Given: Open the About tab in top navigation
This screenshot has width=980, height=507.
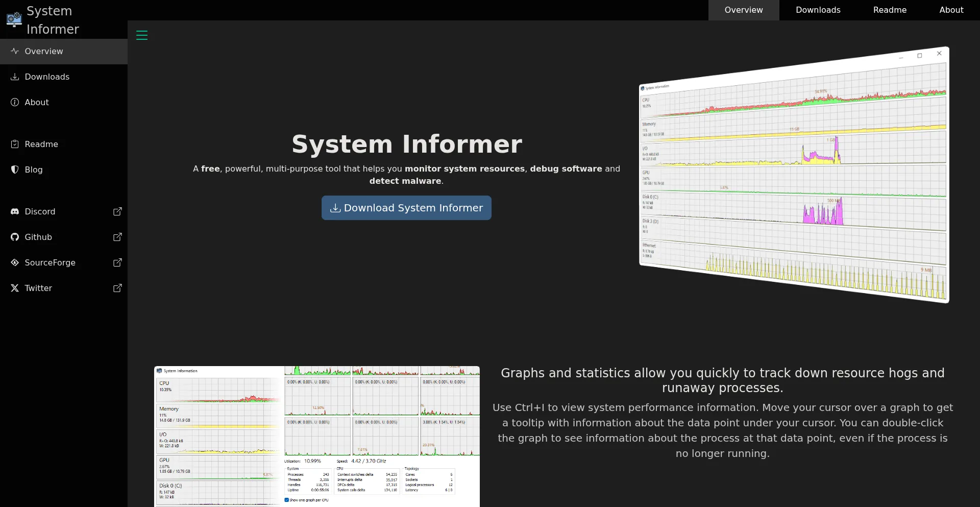Looking at the screenshot, I should [951, 10].
